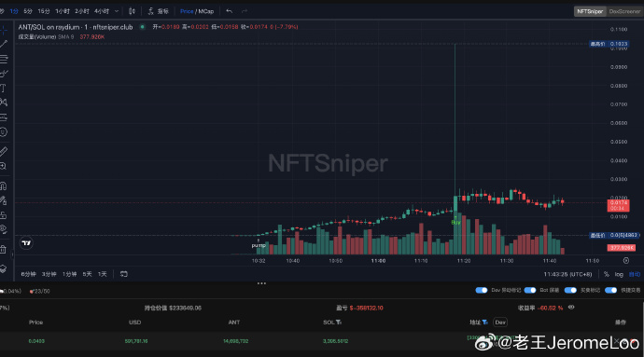
Task: Open the candlestick chart style selector
Action: (x=132, y=11)
